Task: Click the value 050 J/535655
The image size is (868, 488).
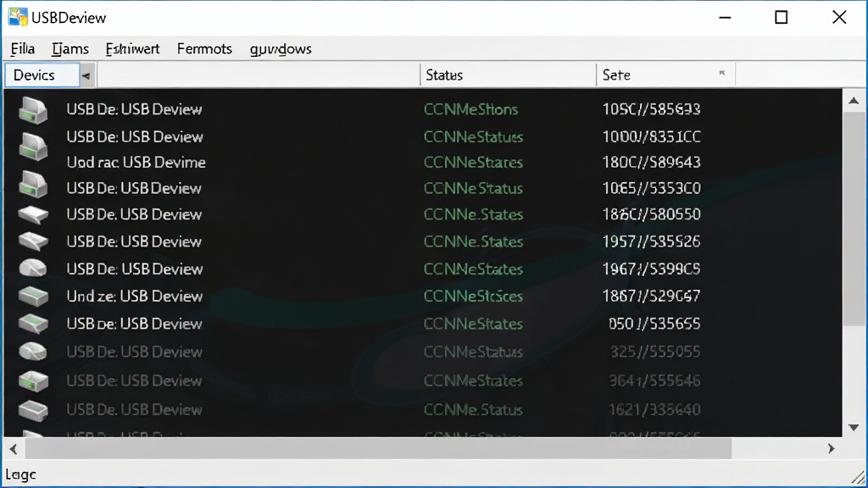Action: click(x=654, y=324)
